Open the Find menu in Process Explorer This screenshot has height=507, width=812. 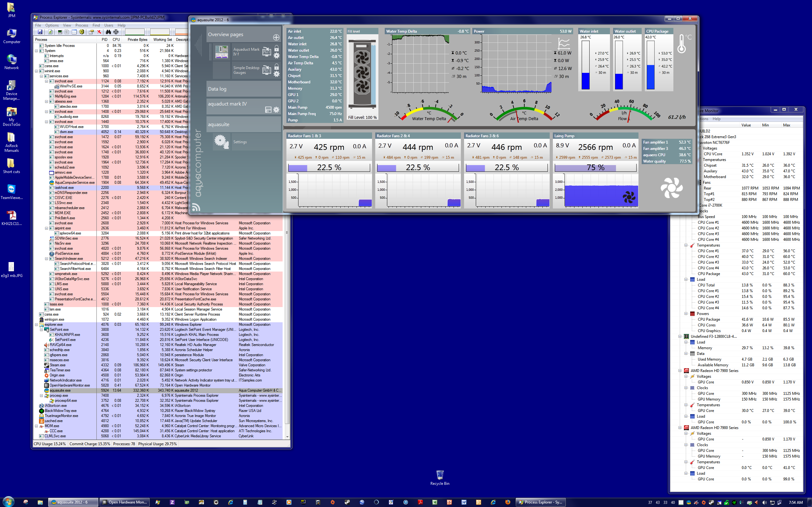(x=96, y=25)
